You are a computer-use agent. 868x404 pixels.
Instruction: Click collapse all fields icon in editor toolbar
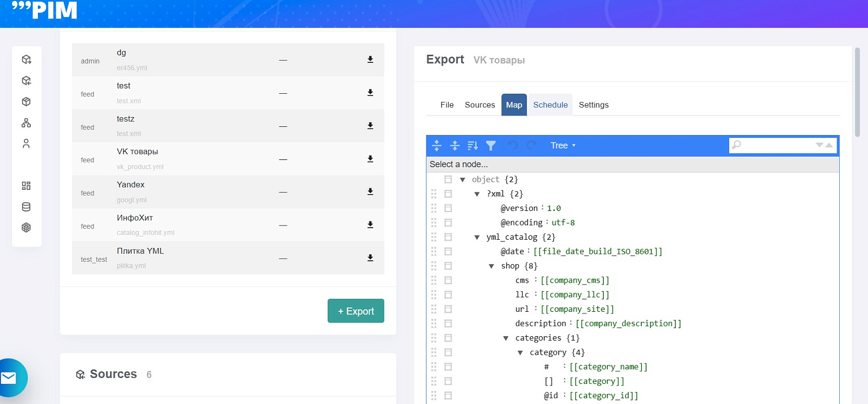coord(455,145)
